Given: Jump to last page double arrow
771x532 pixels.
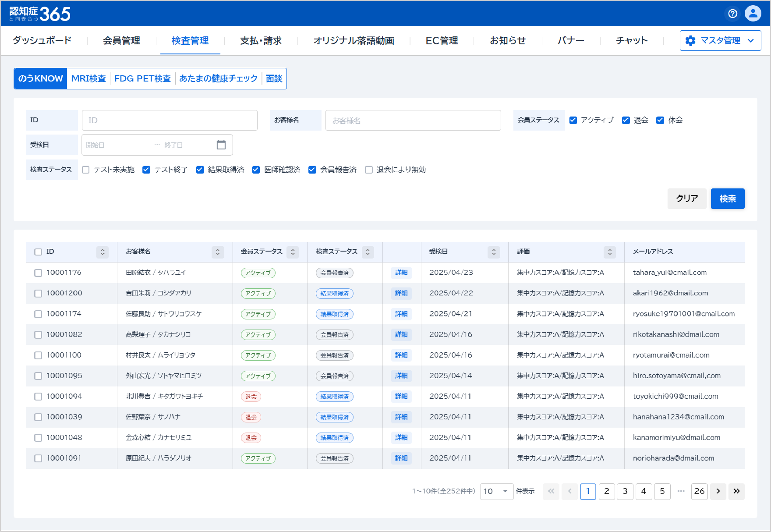Looking at the screenshot, I should click(737, 491).
